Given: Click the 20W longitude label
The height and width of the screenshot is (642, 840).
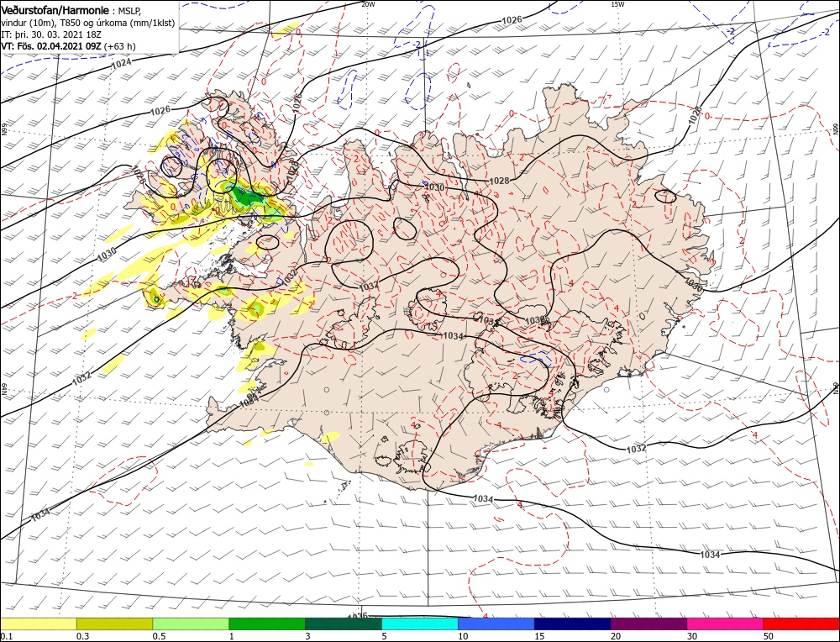Looking at the screenshot, I should pyautogui.click(x=368, y=4).
